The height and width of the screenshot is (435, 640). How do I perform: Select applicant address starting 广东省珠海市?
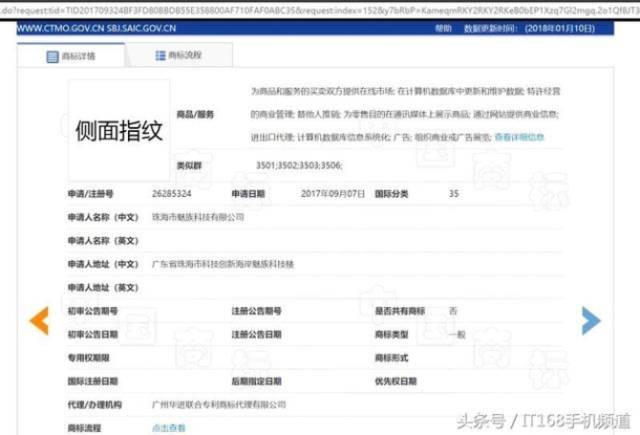pos(223,264)
